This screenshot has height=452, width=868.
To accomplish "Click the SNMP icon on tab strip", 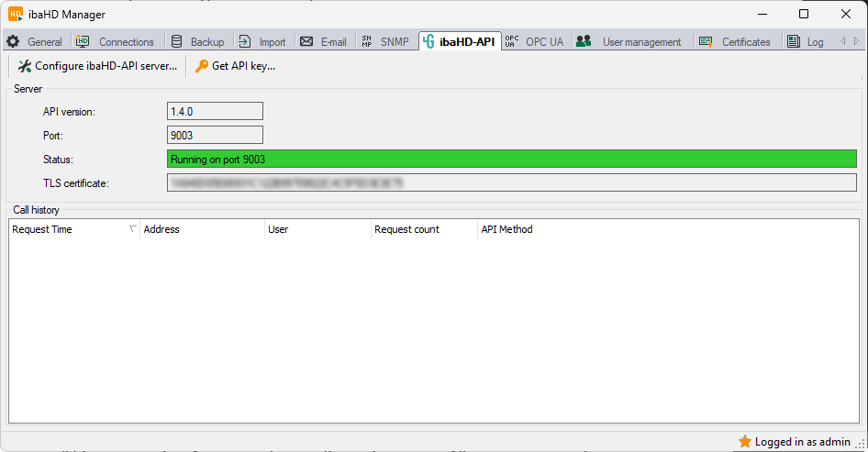I will (x=366, y=41).
